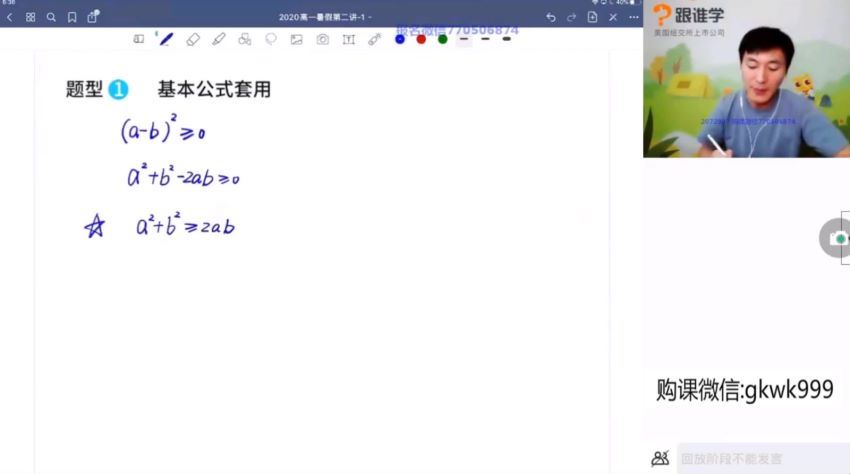Click the handwritten star mark
850x474 pixels.
[95, 226]
